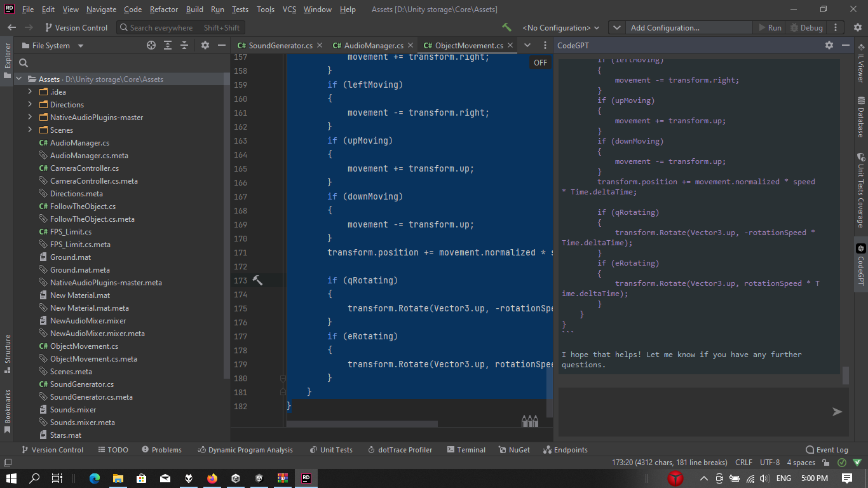Image resolution: width=868 pixels, height=488 pixels.
Task: Open Explorer panel options gear
Action: pyautogui.click(x=205, y=45)
